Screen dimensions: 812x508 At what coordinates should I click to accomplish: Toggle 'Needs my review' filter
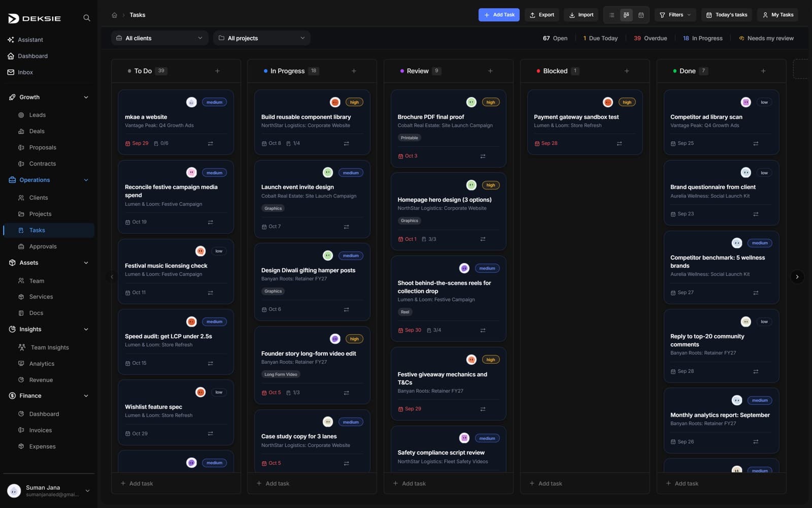(x=766, y=38)
